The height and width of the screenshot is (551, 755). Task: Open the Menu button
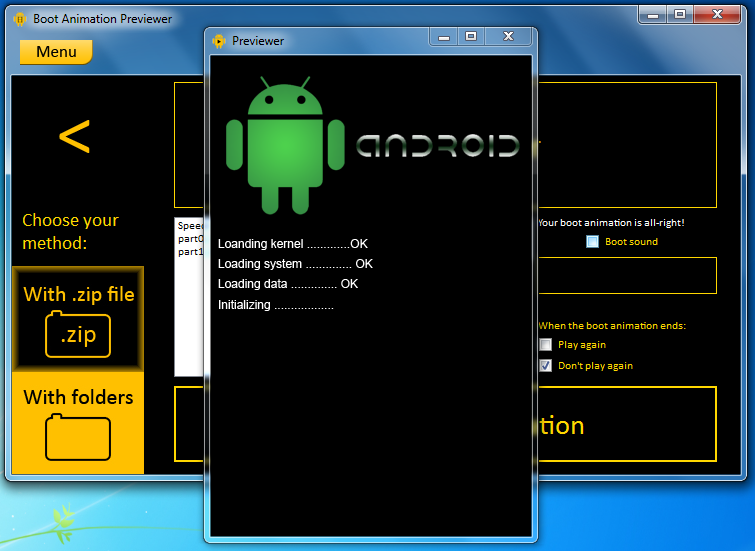56,52
